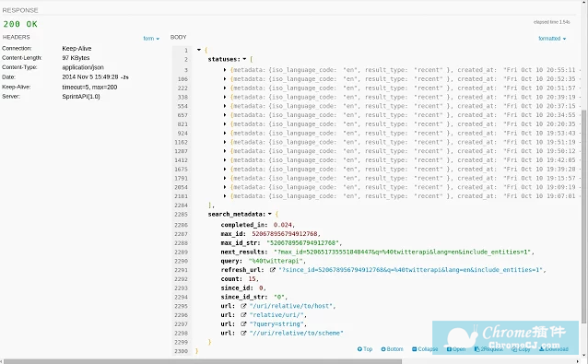Select the max_id_str string value
Screen dimensions: 588x364
pyautogui.click(x=302, y=243)
